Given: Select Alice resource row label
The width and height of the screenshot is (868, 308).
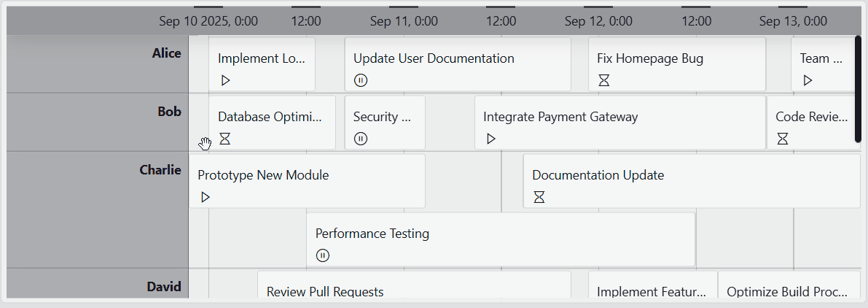Looking at the screenshot, I should point(167,53).
